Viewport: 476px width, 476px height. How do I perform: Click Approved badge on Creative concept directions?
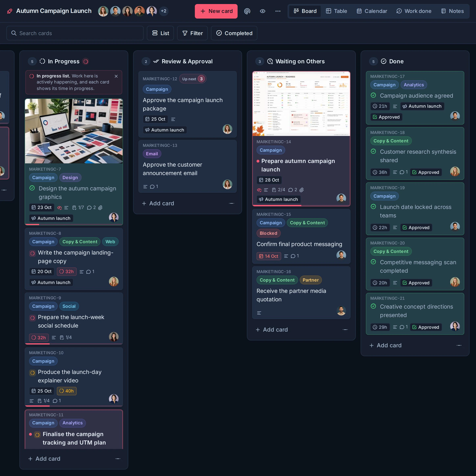[426, 327]
